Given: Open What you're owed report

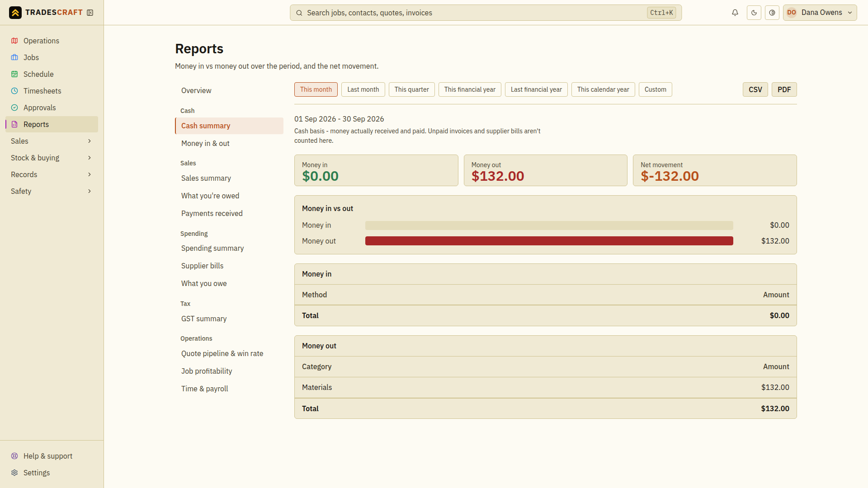Looking at the screenshot, I should (229, 196).
